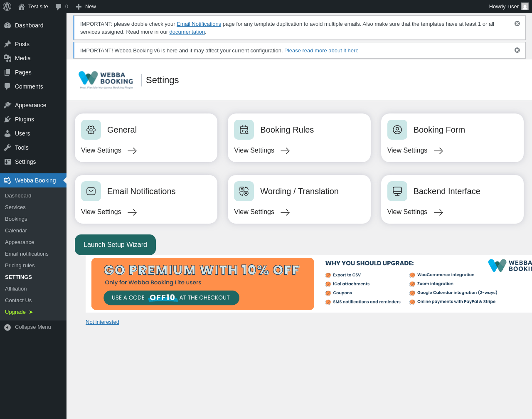Click the Upgrade link in sidebar

pos(33,312)
